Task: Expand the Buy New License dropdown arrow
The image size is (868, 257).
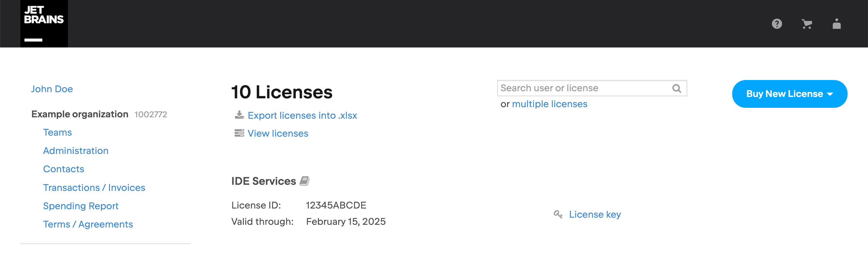Action: [x=830, y=94]
